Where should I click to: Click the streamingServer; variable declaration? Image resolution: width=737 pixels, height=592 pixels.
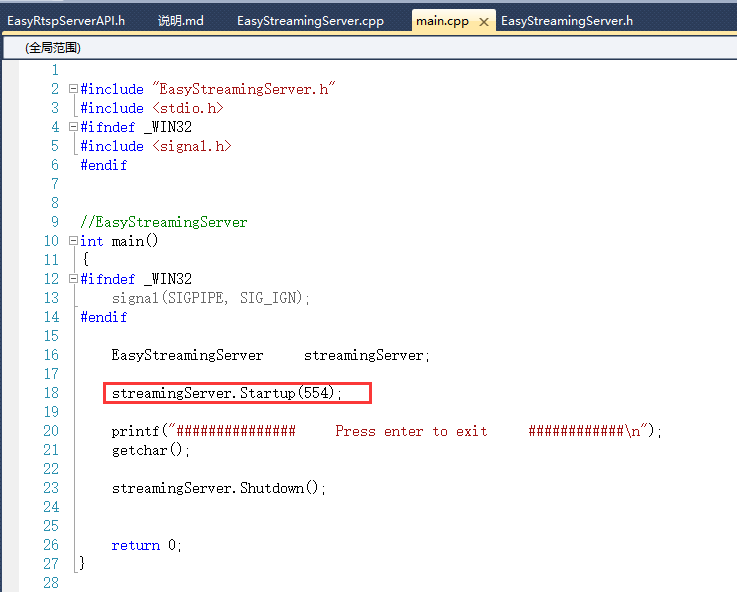pyautogui.click(x=367, y=355)
